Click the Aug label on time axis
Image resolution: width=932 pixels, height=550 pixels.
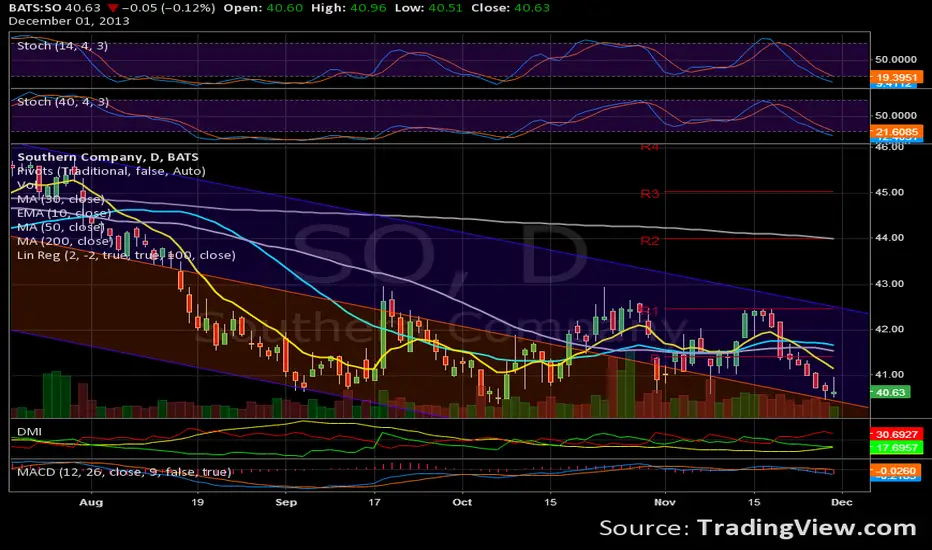pyautogui.click(x=91, y=502)
